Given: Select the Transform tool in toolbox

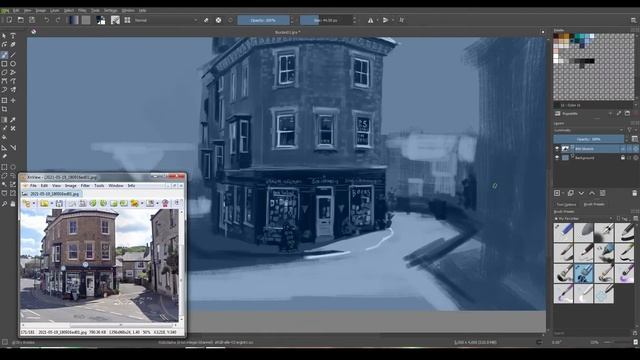Looking at the screenshot, I should click(x=4, y=100).
